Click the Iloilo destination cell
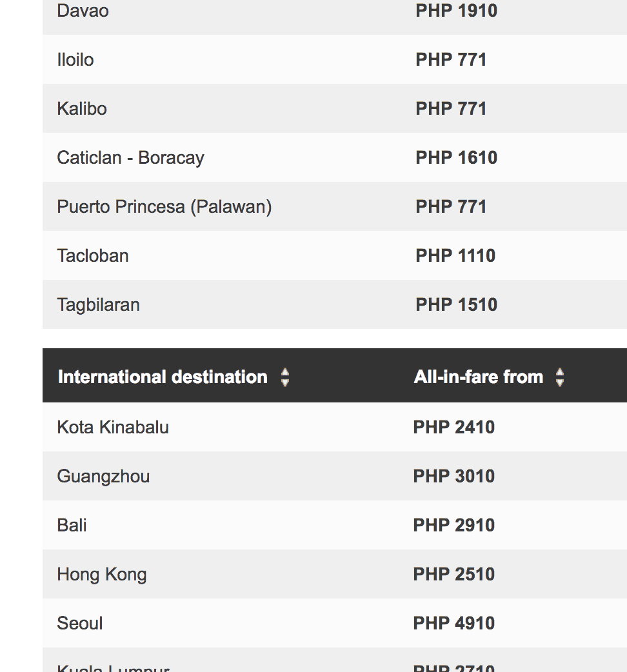 click(x=75, y=60)
